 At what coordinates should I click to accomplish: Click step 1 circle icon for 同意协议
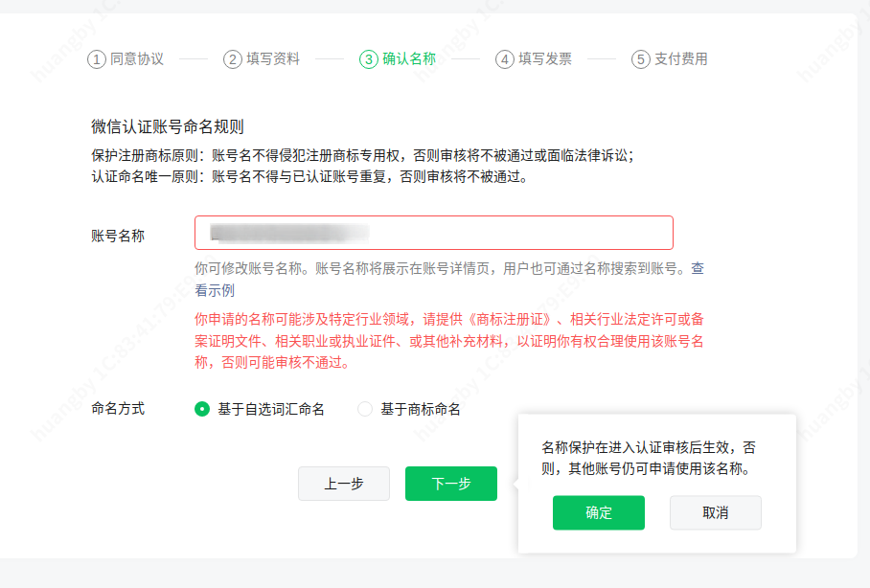click(97, 59)
